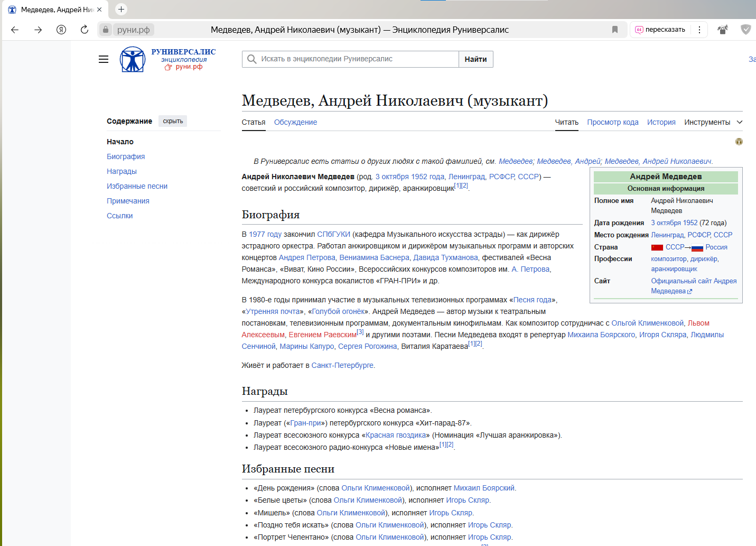
Task: Open the Гран-при link in awards
Action: coord(306,423)
